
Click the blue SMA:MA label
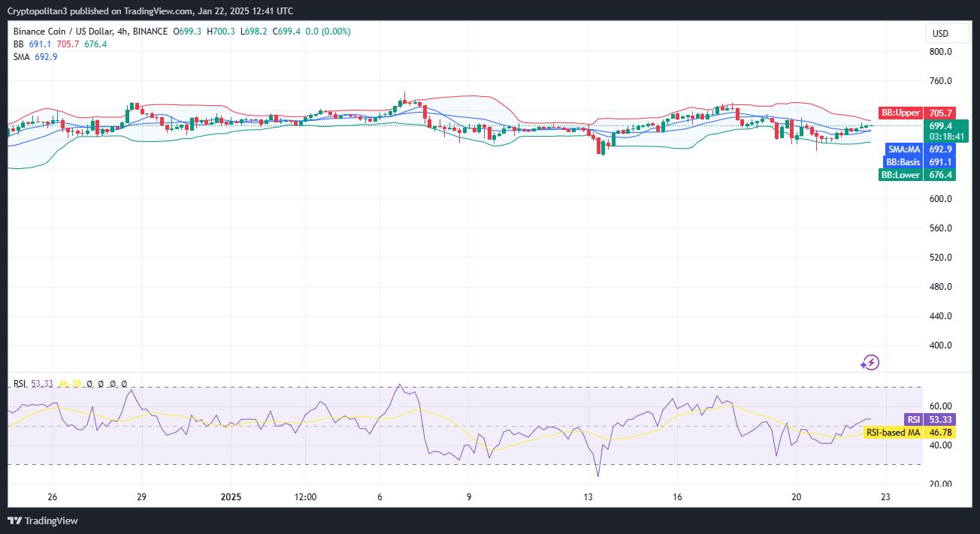(904, 149)
